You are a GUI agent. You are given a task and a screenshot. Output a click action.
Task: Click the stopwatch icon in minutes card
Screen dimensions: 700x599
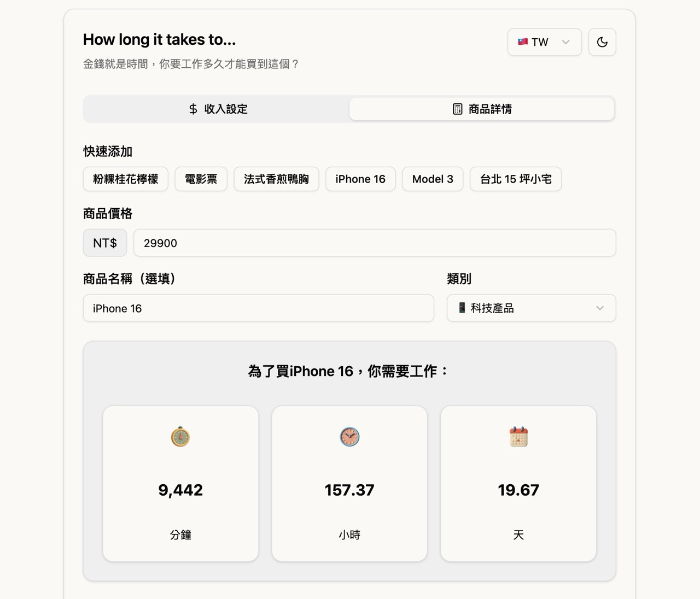click(x=180, y=437)
